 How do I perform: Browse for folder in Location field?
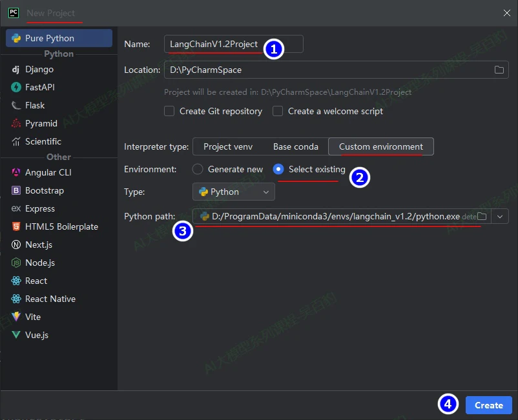pyautogui.click(x=499, y=70)
